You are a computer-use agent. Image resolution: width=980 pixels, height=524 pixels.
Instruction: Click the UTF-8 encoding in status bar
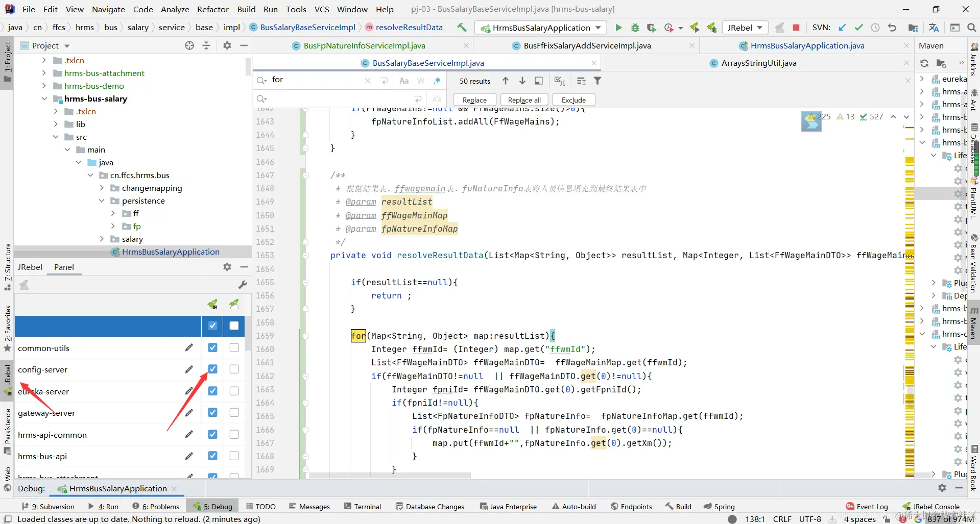(x=810, y=519)
